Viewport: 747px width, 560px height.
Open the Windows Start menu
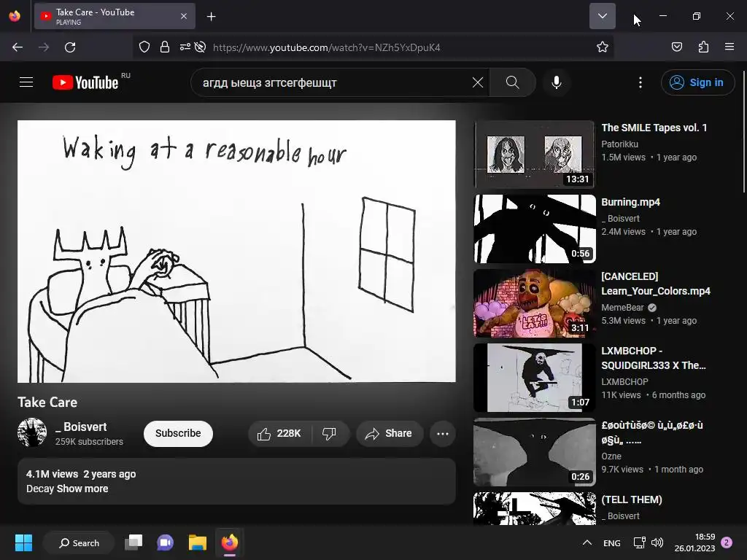tap(23, 542)
